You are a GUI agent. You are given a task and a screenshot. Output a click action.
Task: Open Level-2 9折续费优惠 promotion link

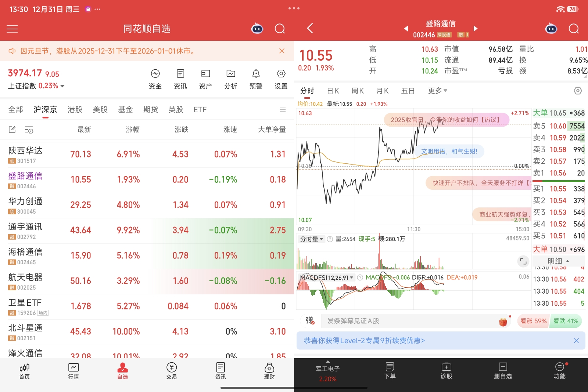364,341
